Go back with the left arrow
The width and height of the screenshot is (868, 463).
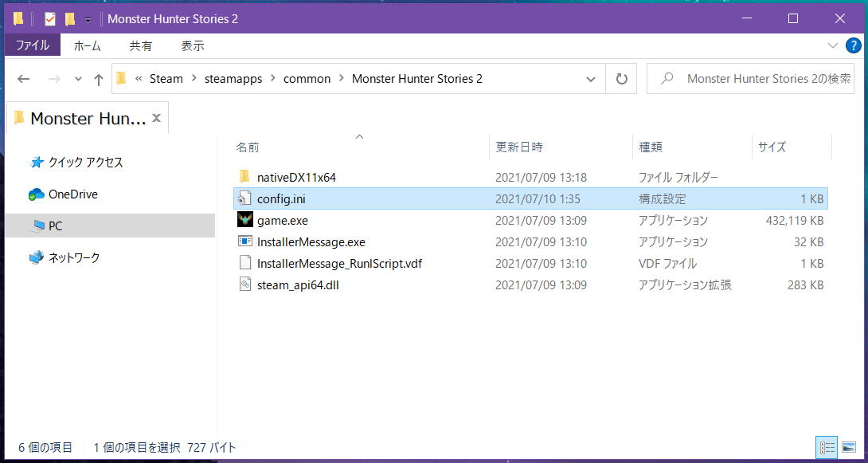pyautogui.click(x=23, y=79)
